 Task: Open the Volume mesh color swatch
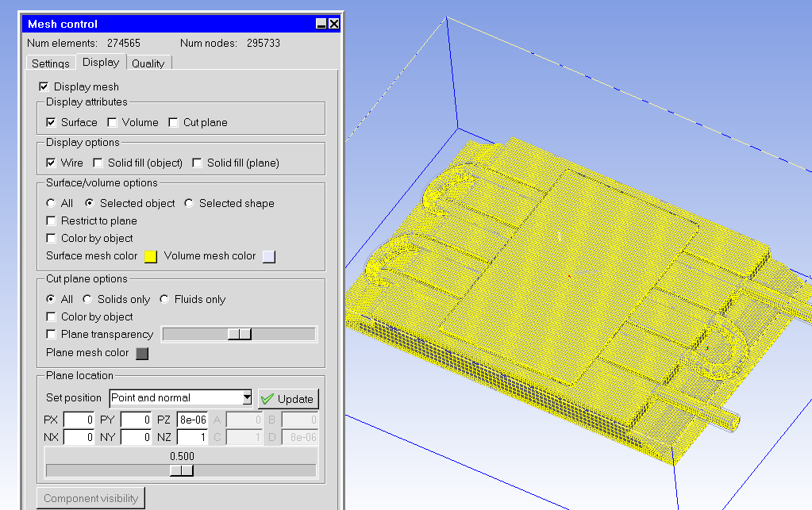coord(269,256)
